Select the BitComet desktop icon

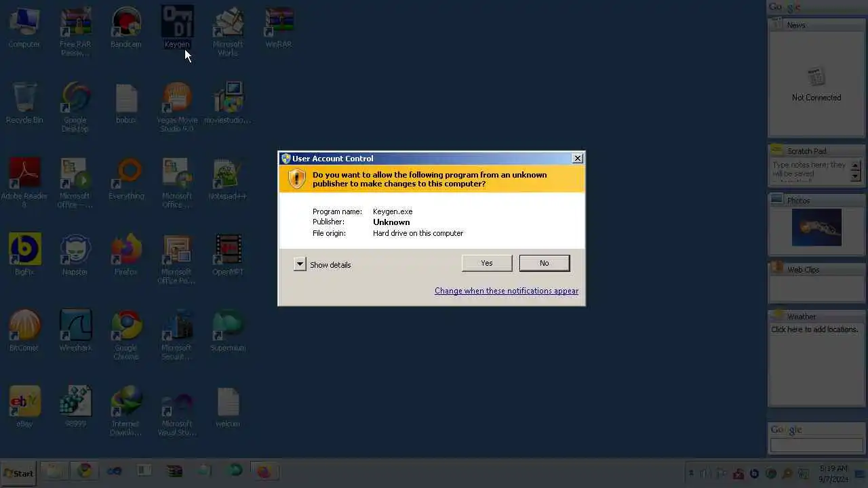pyautogui.click(x=24, y=331)
